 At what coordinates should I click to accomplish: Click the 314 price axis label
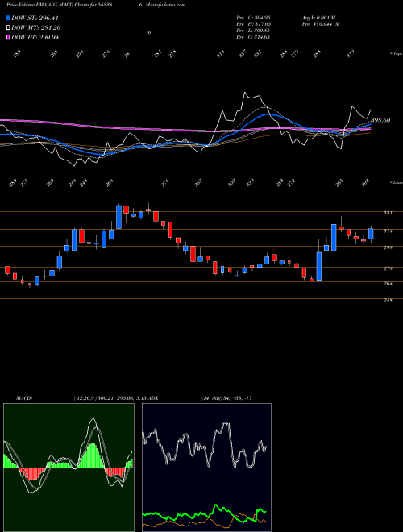coord(388,231)
